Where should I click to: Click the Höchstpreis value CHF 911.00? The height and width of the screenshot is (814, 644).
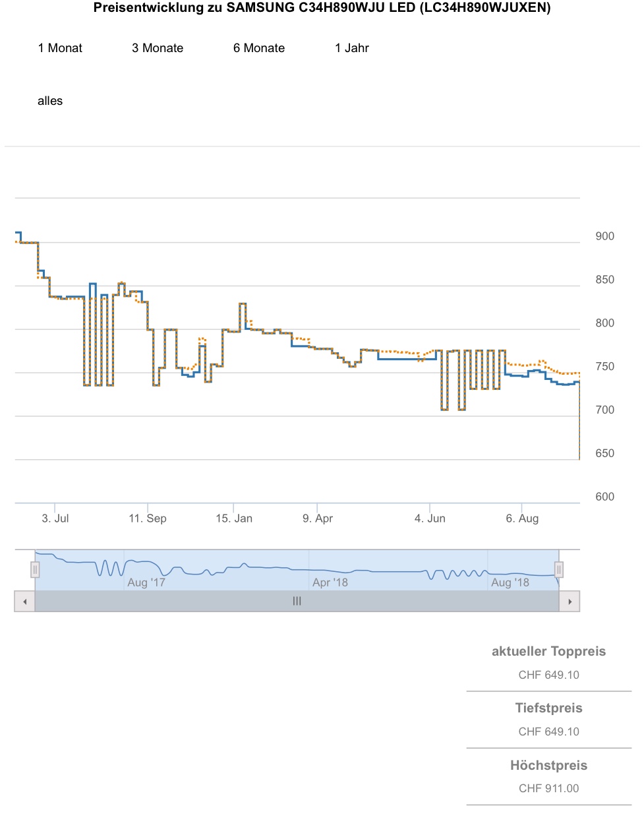[x=548, y=788]
